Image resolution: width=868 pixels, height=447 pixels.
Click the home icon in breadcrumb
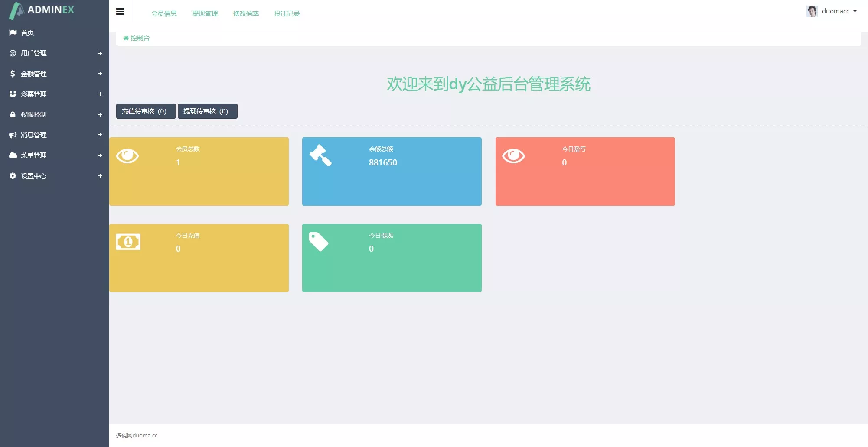126,38
